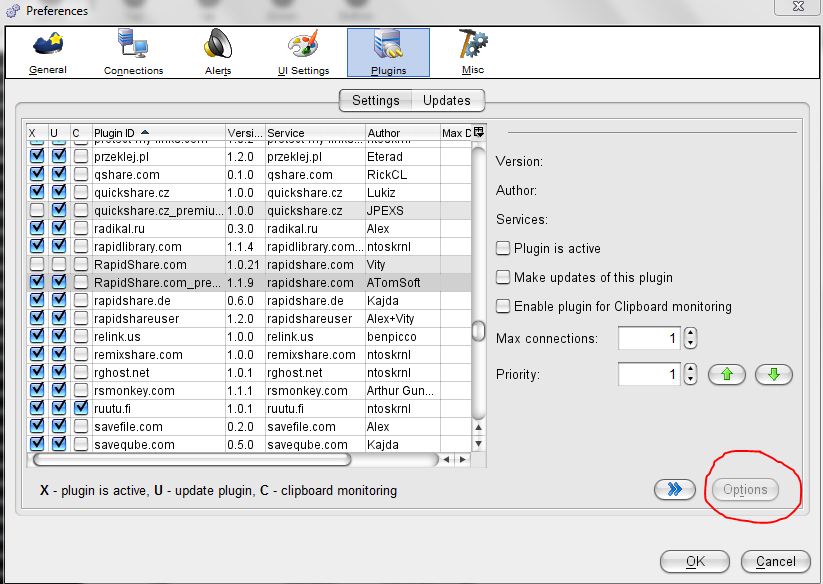Open the Misc preferences section

(x=473, y=52)
